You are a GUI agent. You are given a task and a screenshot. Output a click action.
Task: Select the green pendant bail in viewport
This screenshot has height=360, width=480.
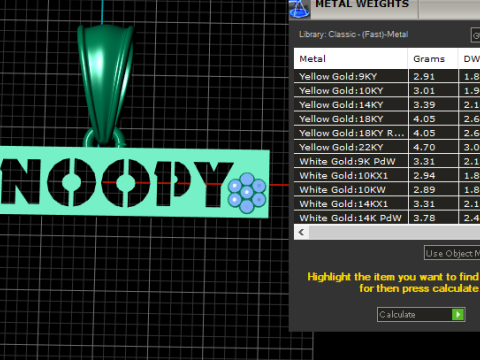click(x=105, y=83)
